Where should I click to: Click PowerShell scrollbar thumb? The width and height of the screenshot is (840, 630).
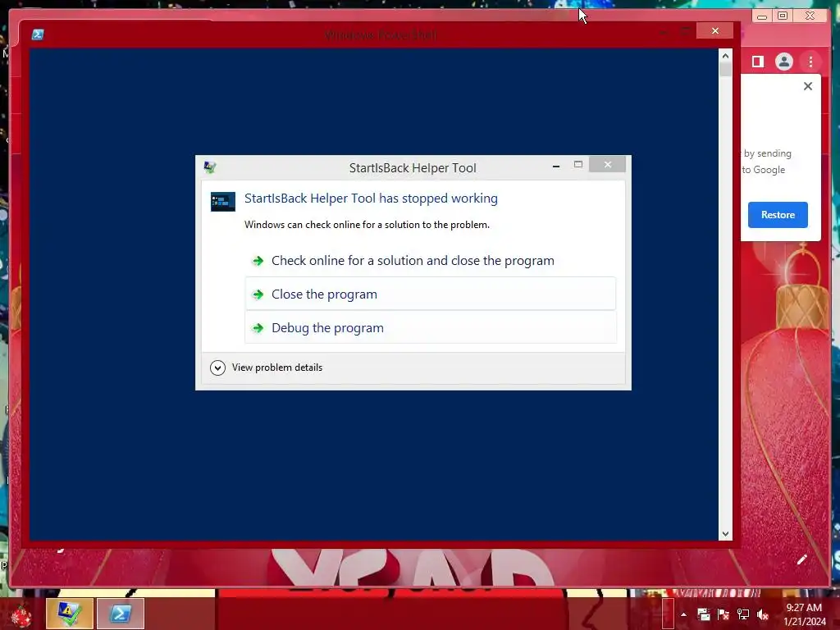725,69
